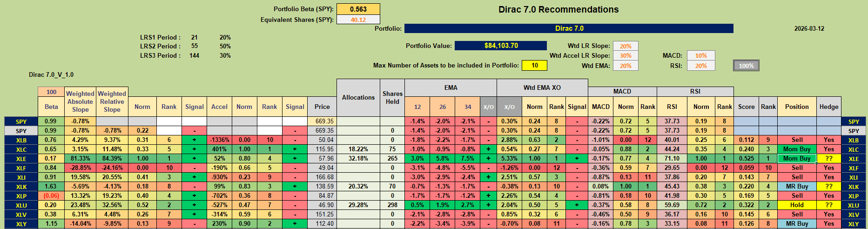Select XLE shares held 265 cell

[392, 159]
